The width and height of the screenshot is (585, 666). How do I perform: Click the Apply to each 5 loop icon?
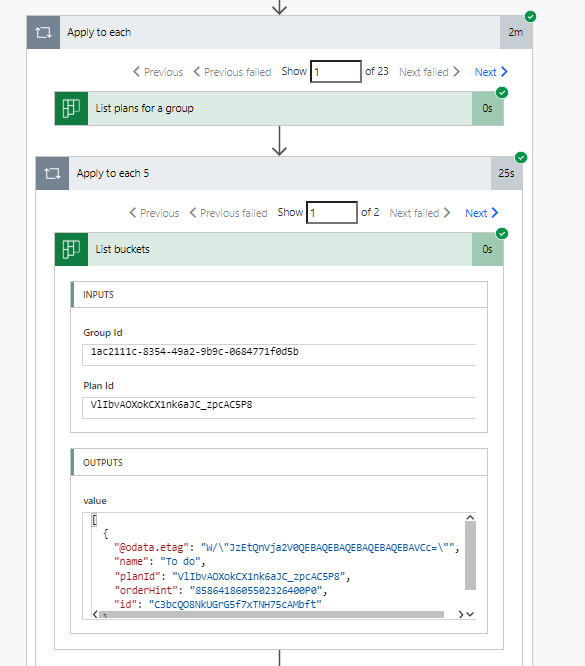[52, 173]
